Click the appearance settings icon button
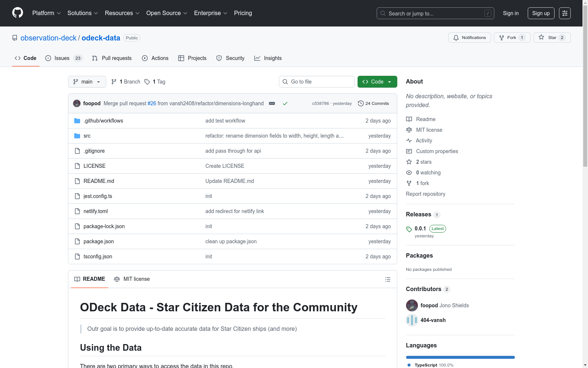Screen dimensions: 588x368 (565, 13)
